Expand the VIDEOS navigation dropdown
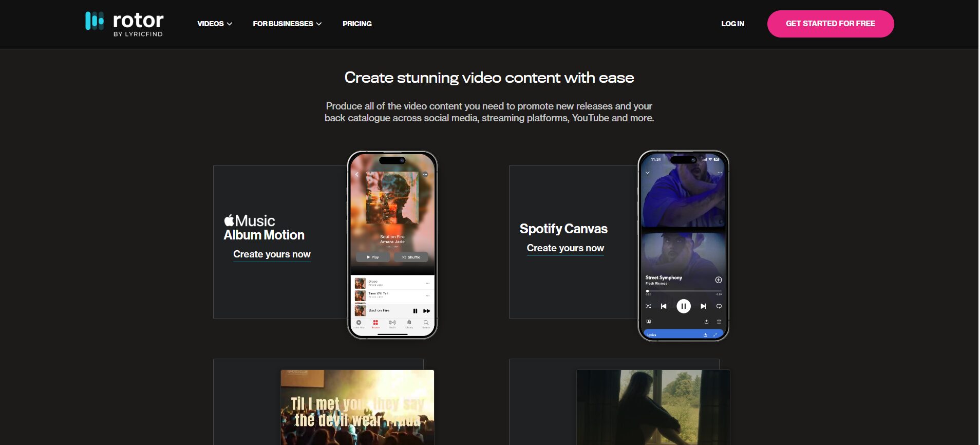Viewport: 980px width, 445px height. (x=215, y=24)
